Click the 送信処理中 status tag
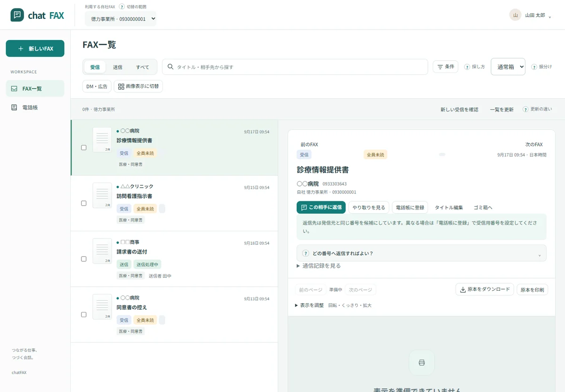Screen dimensions: 565x392 [147, 264]
